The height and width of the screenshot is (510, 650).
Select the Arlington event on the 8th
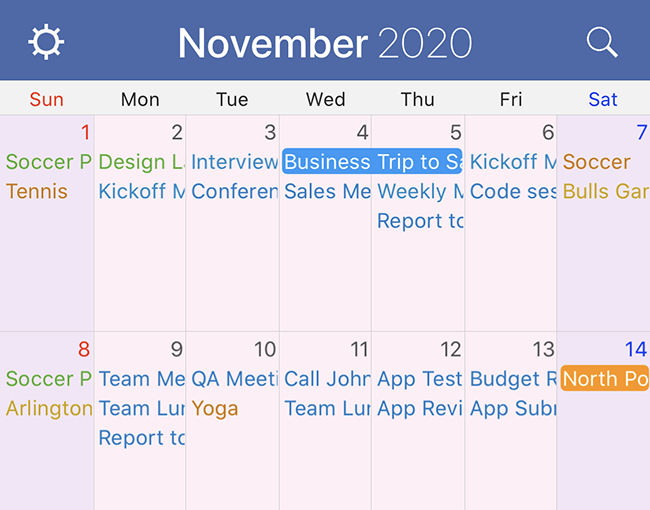click(x=48, y=408)
